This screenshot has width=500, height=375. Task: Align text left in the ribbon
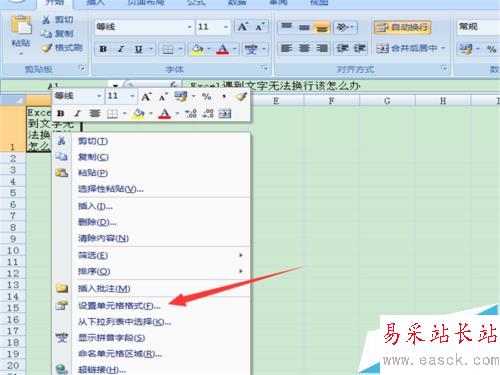click(286, 49)
